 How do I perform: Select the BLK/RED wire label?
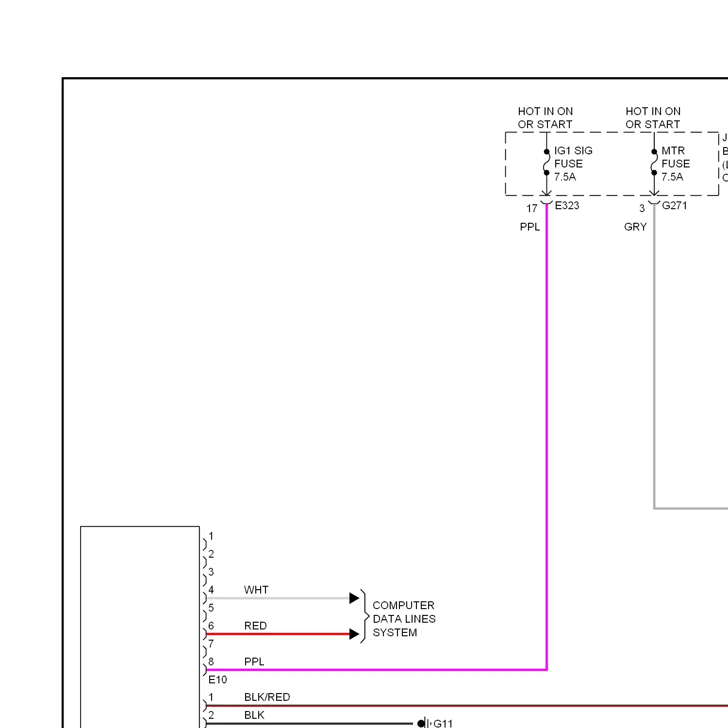click(267, 697)
